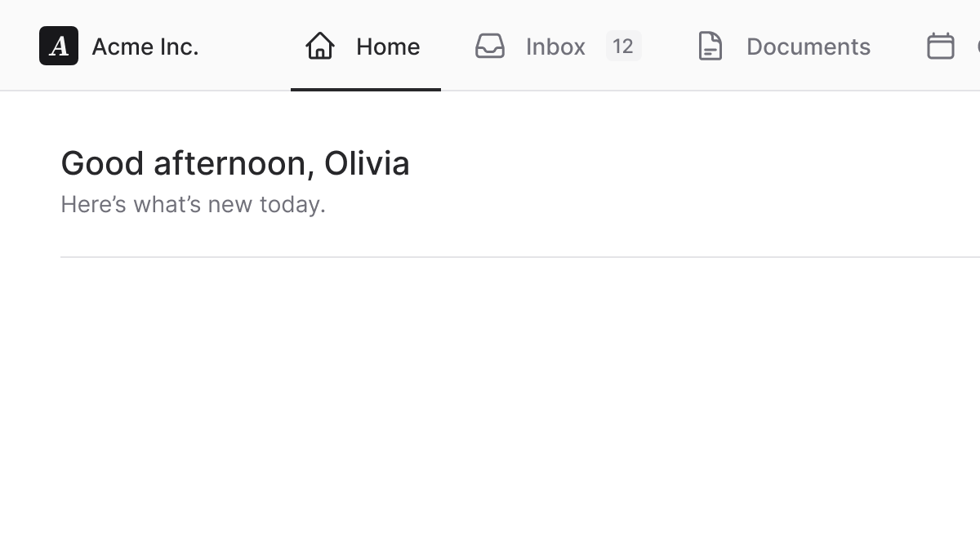
Task: Select the Inbox unread count badge
Action: (x=623, y=46)
